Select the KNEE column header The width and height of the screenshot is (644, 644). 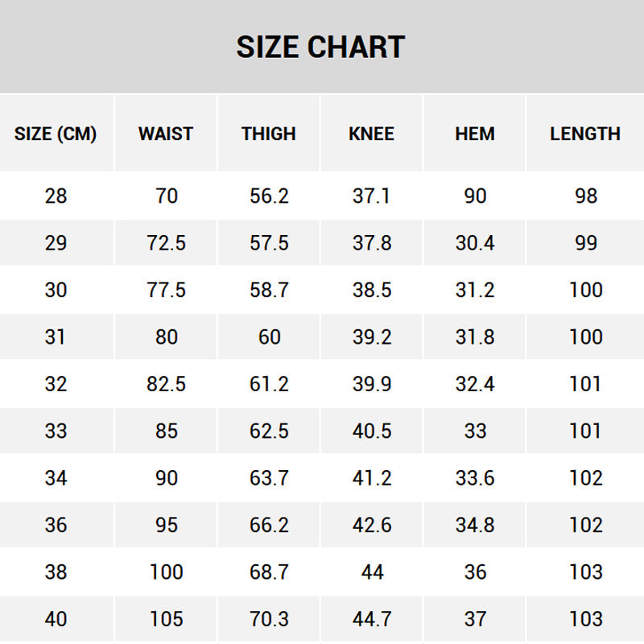(x=372, y=134)
